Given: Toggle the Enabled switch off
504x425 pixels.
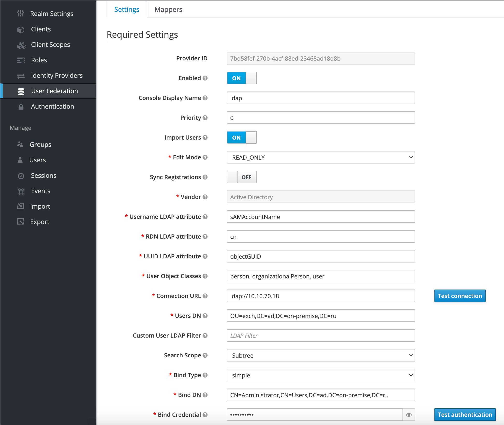Looking at the screenshot, I should tap(242, 78).
